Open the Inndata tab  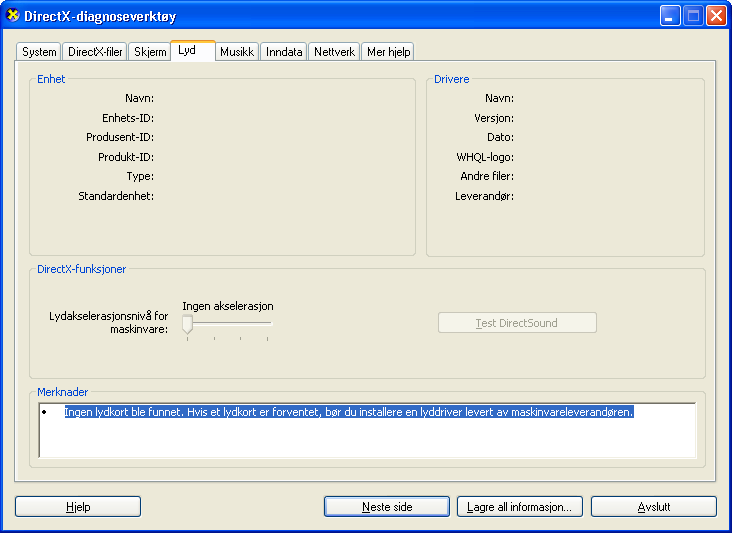284,52
